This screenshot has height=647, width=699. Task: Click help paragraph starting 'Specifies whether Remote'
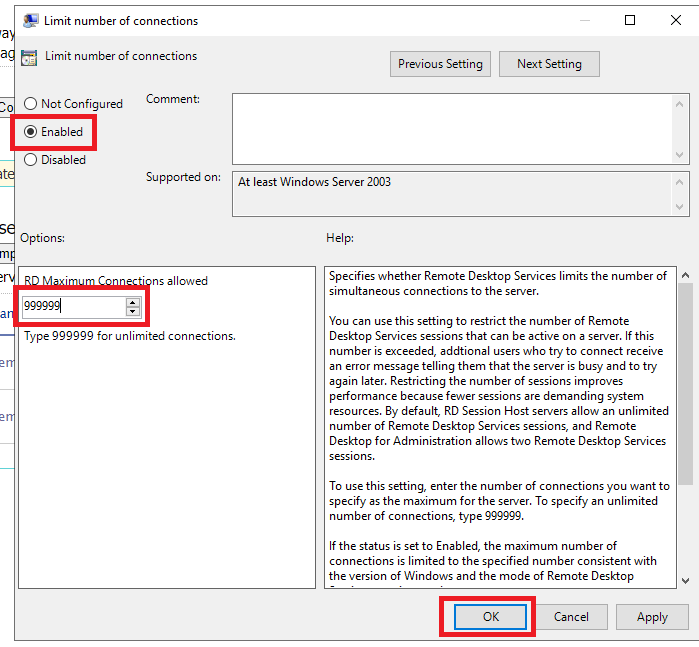pyautogui.click(x=498, y=284)
